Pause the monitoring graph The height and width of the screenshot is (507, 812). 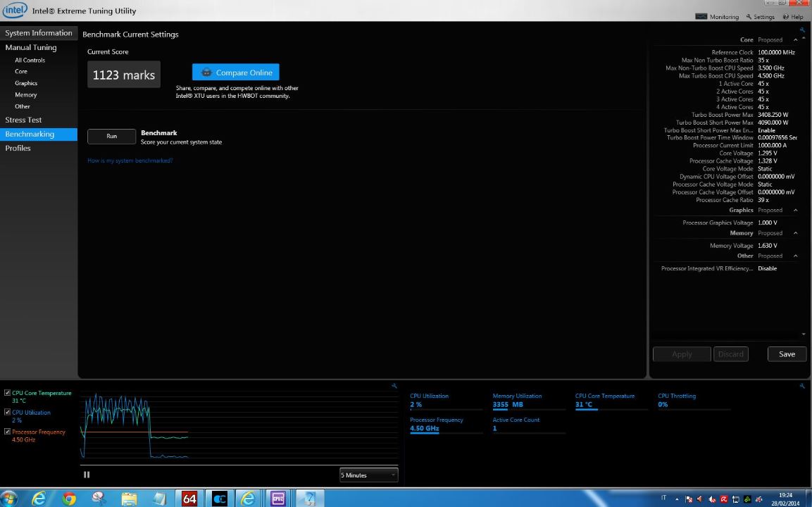tap(87, 475)
